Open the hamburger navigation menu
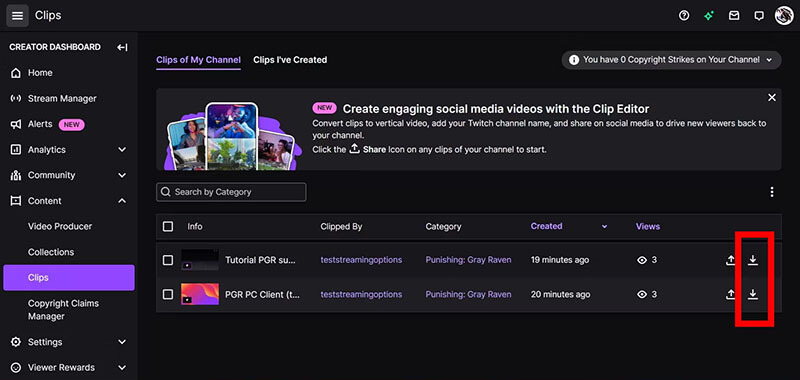 coord(17,15)
